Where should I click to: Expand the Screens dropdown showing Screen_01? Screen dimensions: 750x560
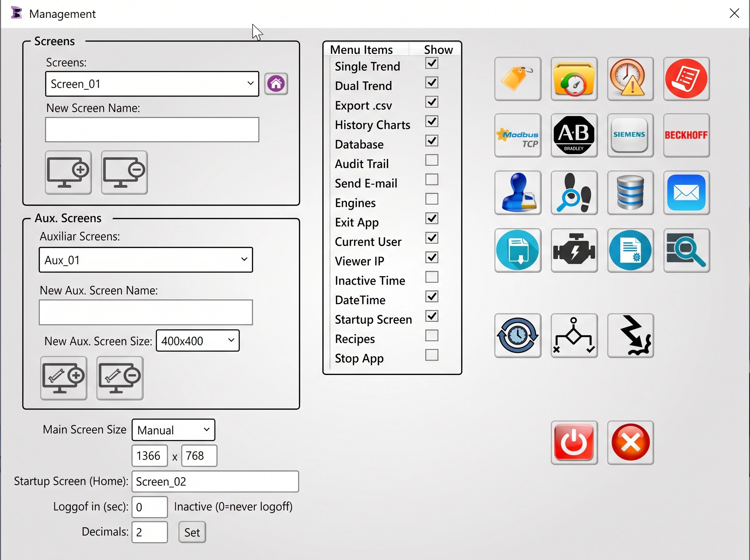152,84
